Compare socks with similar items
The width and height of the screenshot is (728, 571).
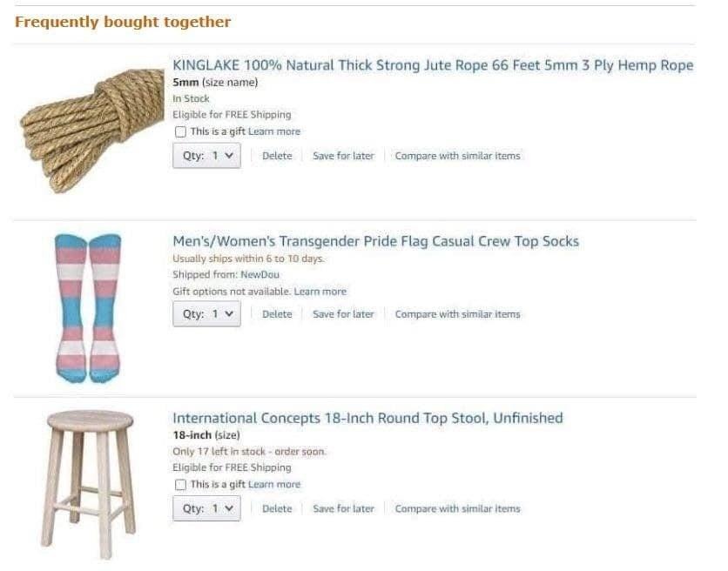(457, 314)
